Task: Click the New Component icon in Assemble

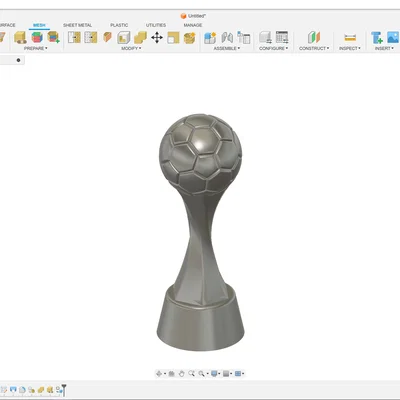Action: click(x=210, y=38)
